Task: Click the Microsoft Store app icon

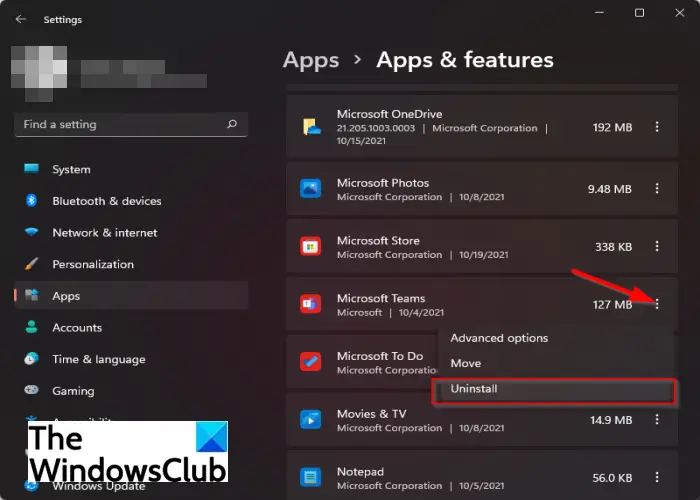Action: [x=311, y=246]
